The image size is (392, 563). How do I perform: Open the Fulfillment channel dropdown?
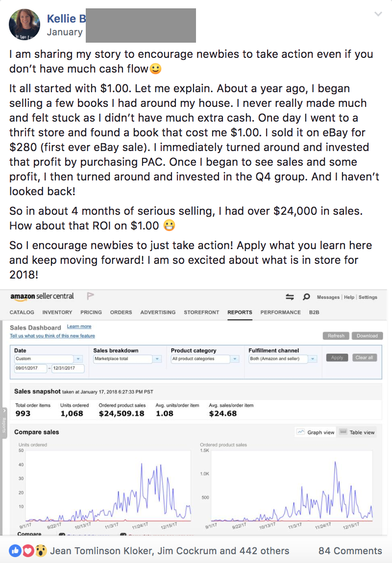(x=313, y=359)
